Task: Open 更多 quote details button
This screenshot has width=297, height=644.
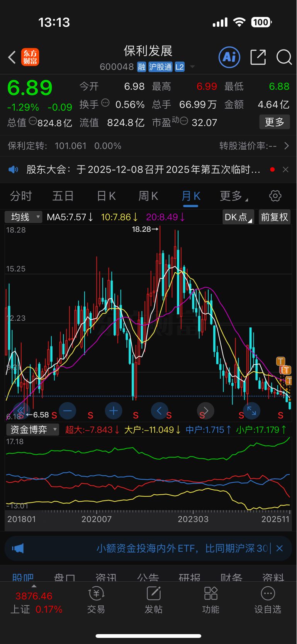Action: click(x=275, y=122)
